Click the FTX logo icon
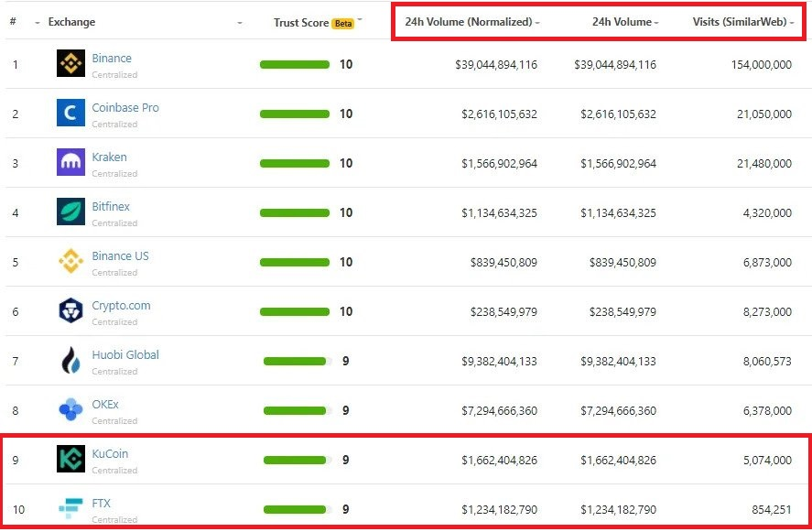The image size is (812, 532). pyautogui.click(x=70, y=508)
